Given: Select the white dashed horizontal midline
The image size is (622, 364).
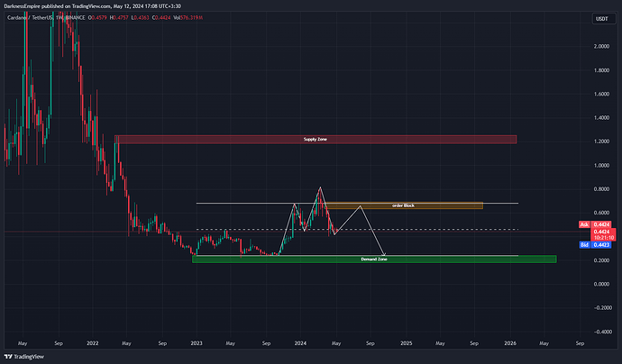Looking at the screenshot, I should click(x=357, y=230).
